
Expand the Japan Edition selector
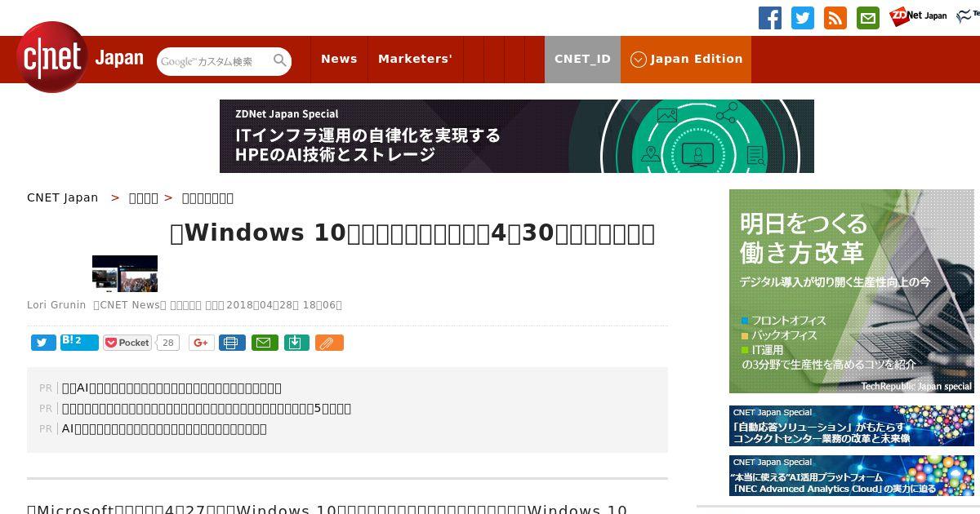pos(686,59)
